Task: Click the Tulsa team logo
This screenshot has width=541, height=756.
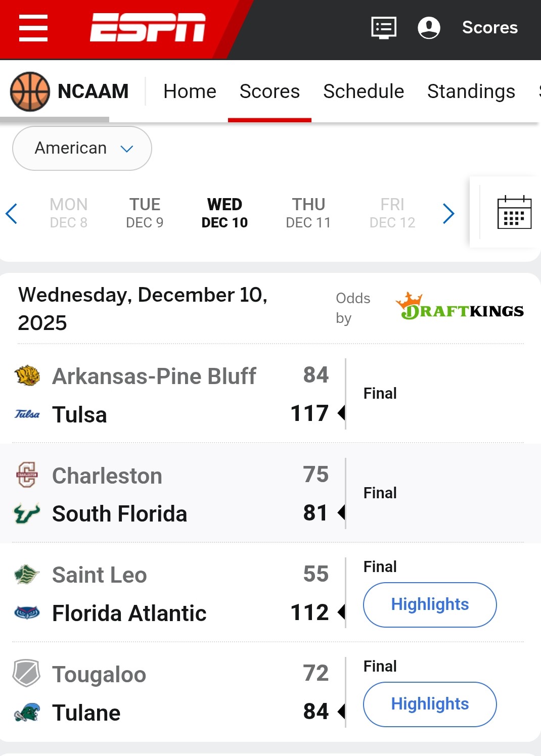Action: (x=27, y=414)
